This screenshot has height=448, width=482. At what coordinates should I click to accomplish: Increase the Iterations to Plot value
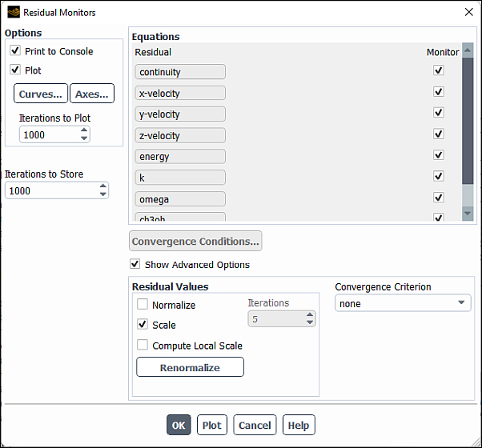(84, 131)
